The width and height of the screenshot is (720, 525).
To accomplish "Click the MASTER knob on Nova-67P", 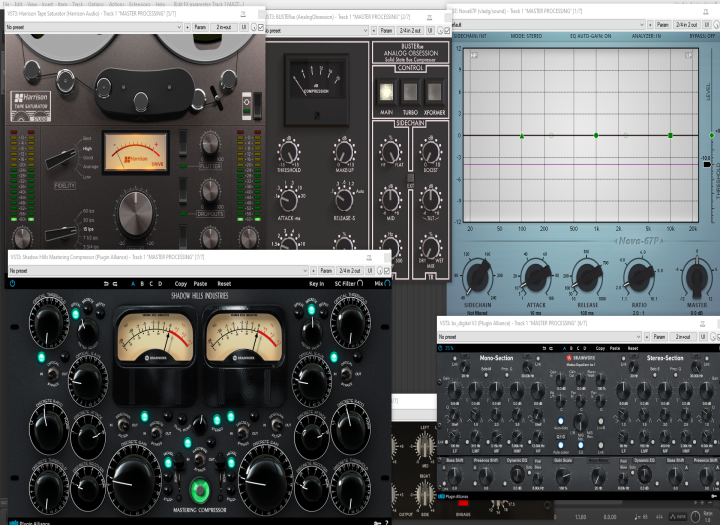I will pos(697,277).
